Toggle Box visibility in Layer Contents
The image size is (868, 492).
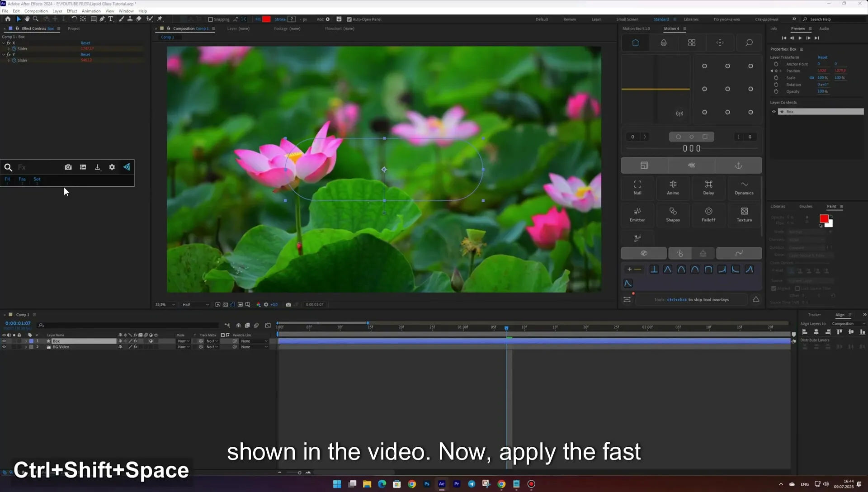coord(774,112)
